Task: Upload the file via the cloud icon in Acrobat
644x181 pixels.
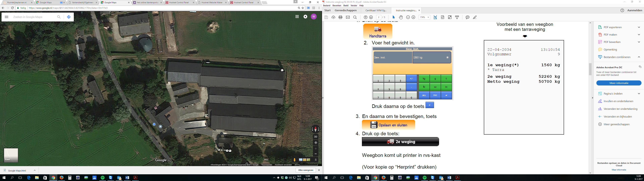Action: tap(333, 17)
